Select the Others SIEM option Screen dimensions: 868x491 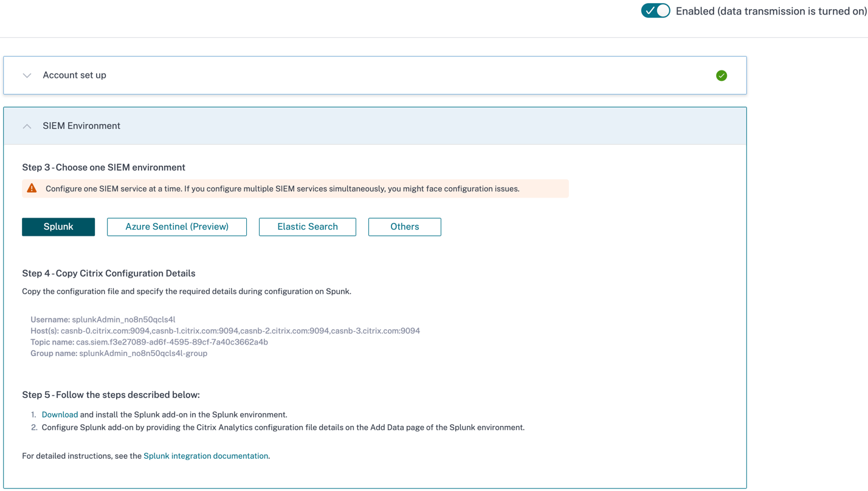pos(405,227)
